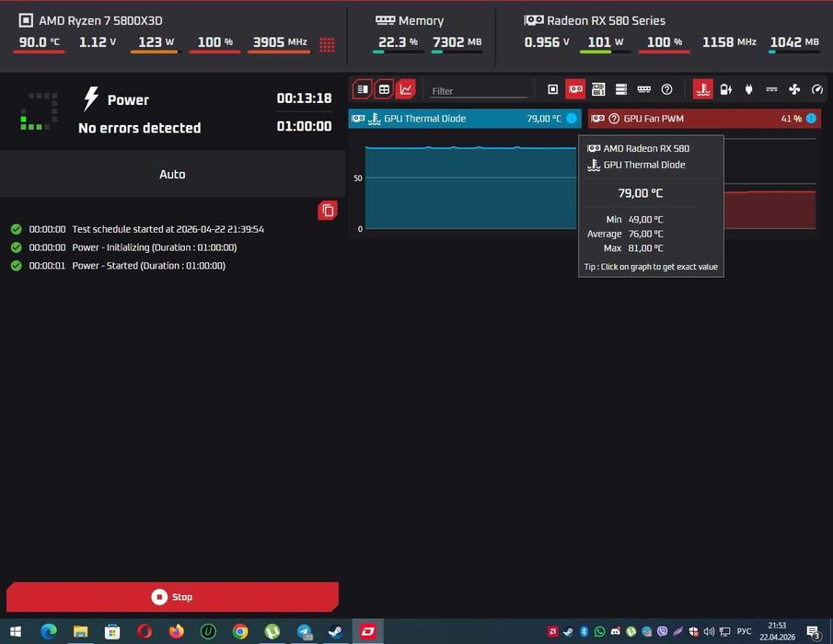This screenshot has width=833, height=644.
Task: Open Steam from the taskbar
Action: (335, 631)
